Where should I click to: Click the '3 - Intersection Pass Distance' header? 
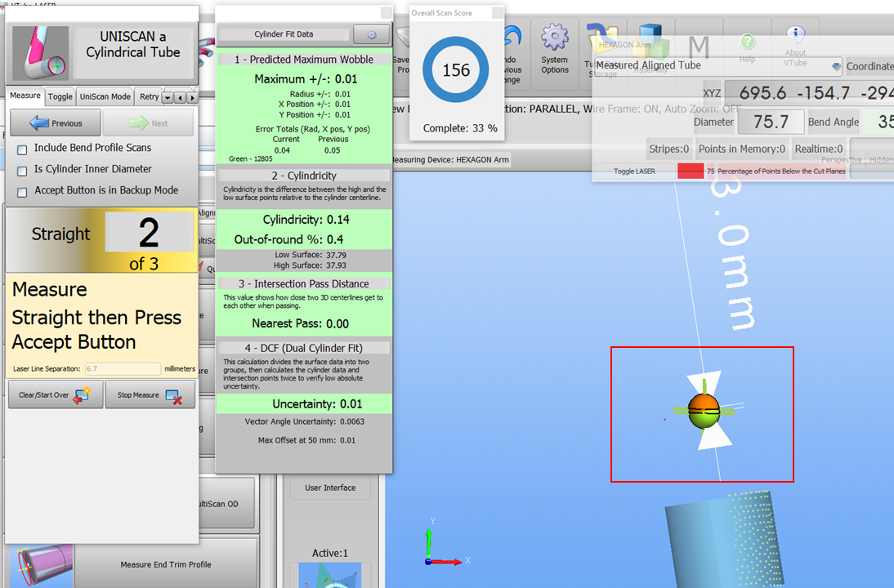pos(304,283)
